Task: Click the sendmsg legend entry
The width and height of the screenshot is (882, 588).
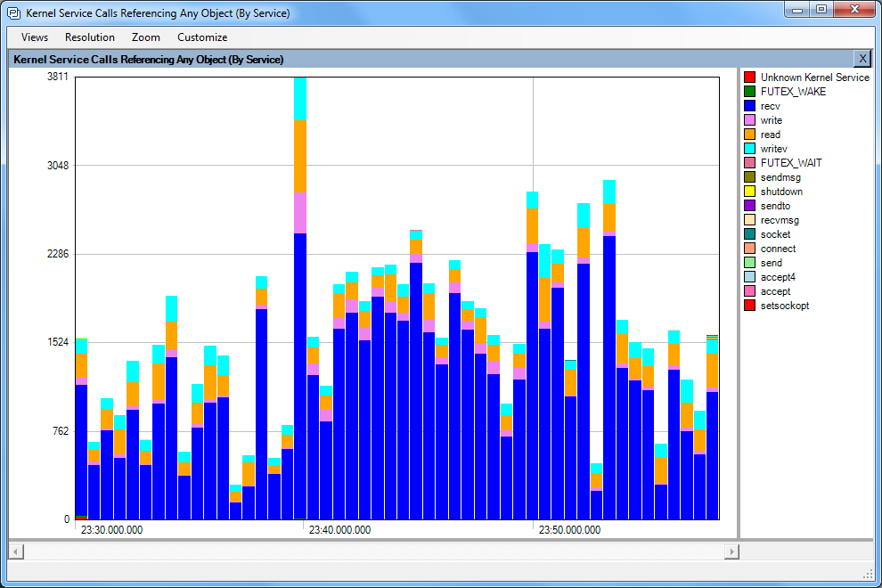Action: [780, 177]
